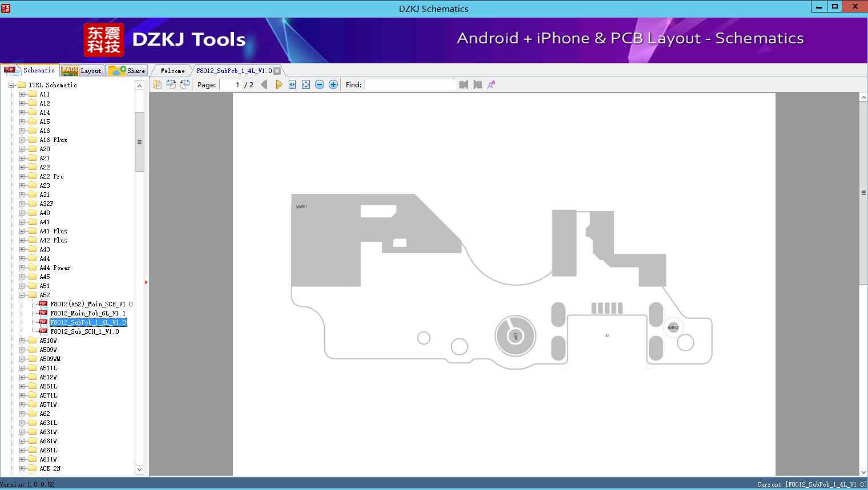This screenshot has width=868, height=490.
Task: Expand the A51 folder
Action: [x=22, y=286]
